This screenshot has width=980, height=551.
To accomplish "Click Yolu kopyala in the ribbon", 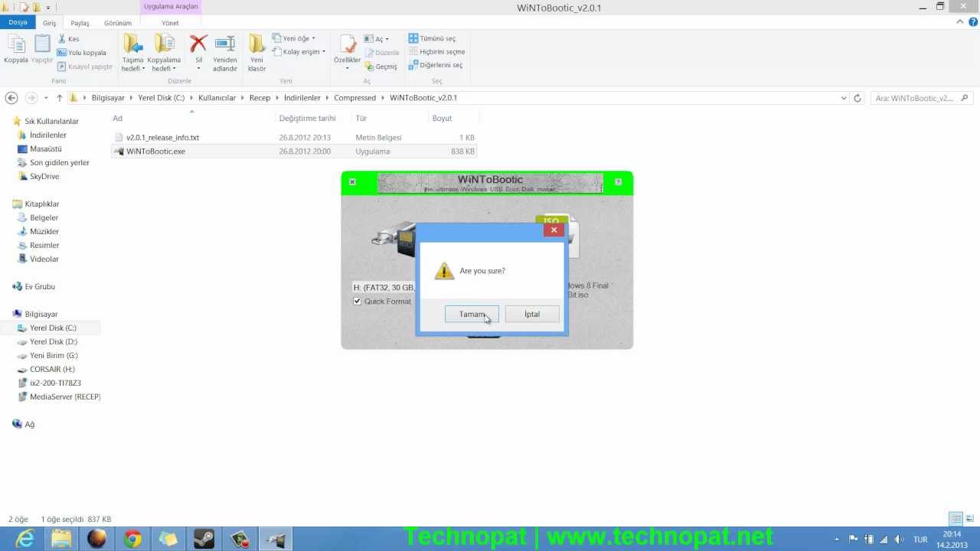I will 82,53.
